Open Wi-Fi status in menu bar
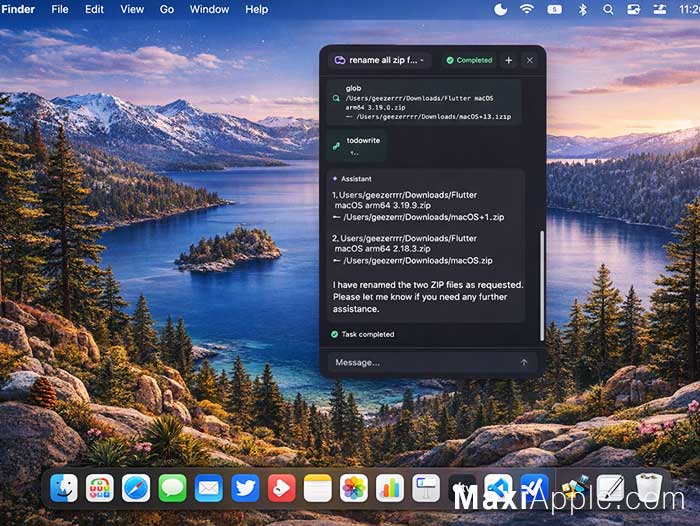The width and height of the screenshot is (700, 526). tap(527, 9)
